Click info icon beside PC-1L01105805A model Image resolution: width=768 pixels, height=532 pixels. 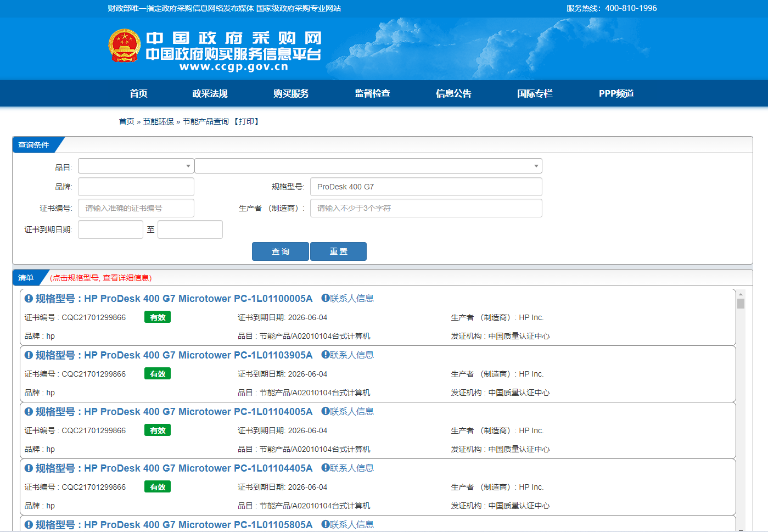tap(29, 525)
